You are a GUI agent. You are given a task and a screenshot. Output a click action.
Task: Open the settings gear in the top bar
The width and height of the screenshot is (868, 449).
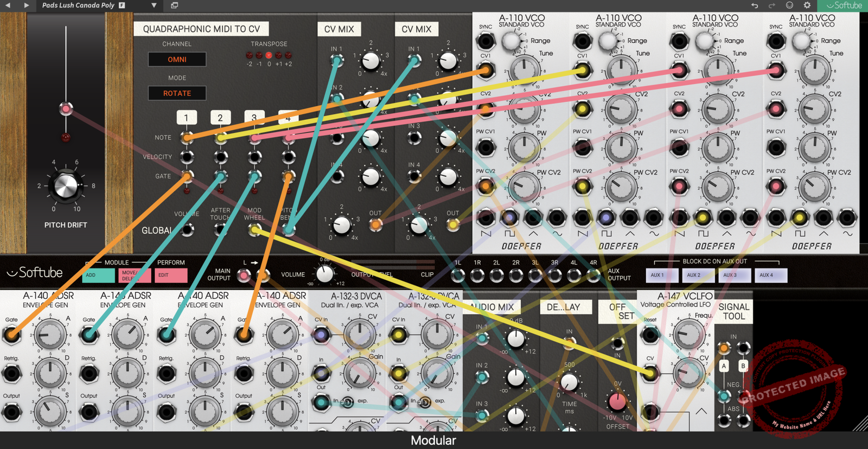coord(807,5)
